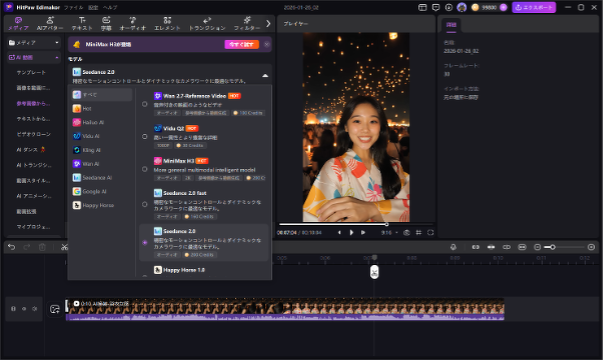Open the ヘルプ menu
Image resolution: width=604 pixels, height=360 pixels.
(110, 7)
